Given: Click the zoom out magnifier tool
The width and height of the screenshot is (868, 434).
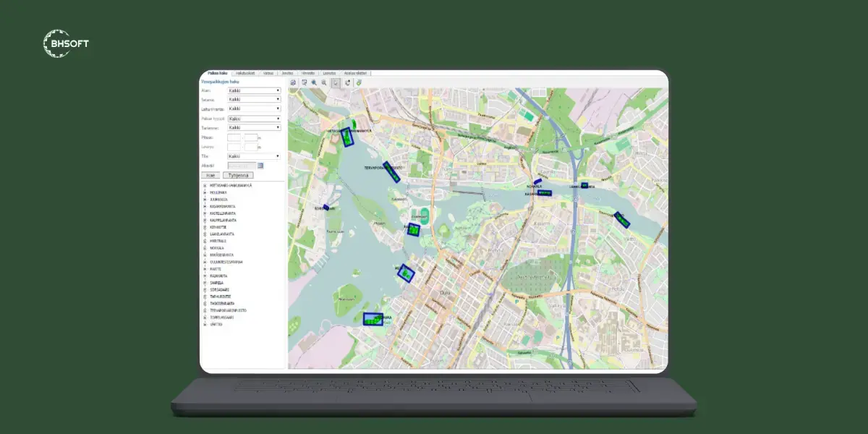Looking at the screenshot, I should tap(324, 82).
